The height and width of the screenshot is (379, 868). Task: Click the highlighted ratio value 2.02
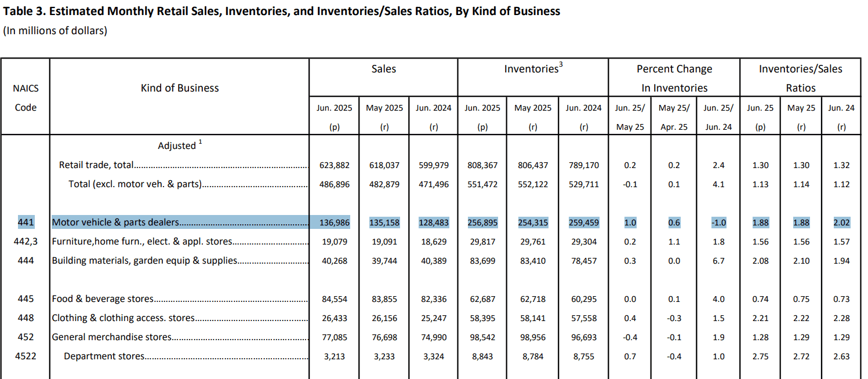[841, 223]
